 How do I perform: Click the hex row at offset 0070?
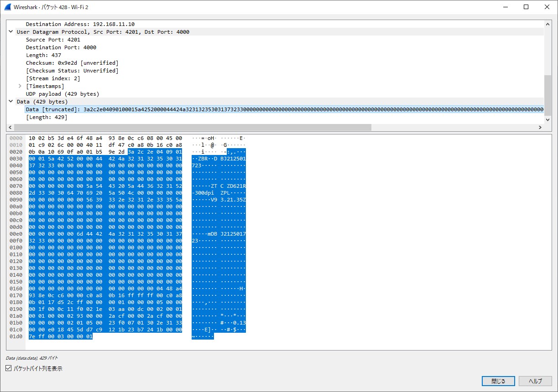pyautogui.click(x=105, y=186)
